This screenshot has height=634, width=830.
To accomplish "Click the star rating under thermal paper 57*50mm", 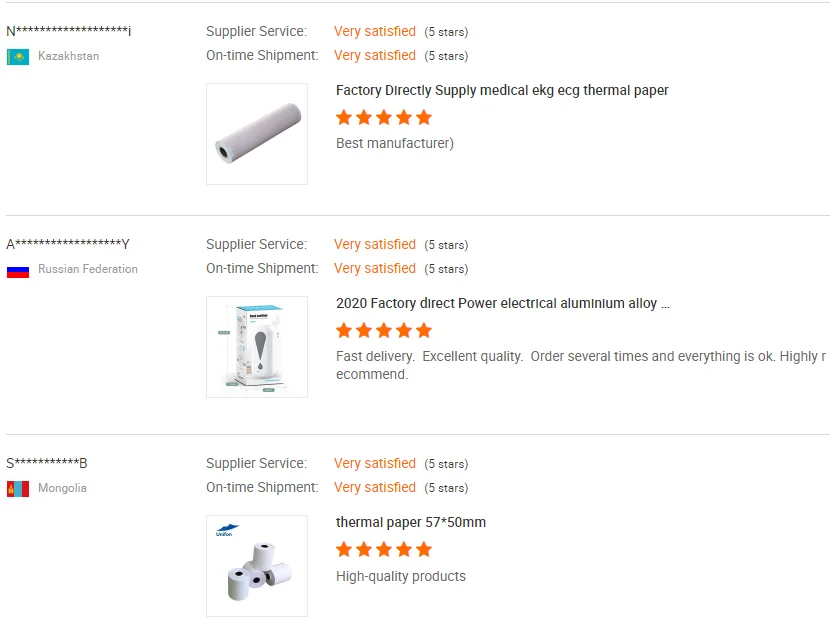I will 384,549.
